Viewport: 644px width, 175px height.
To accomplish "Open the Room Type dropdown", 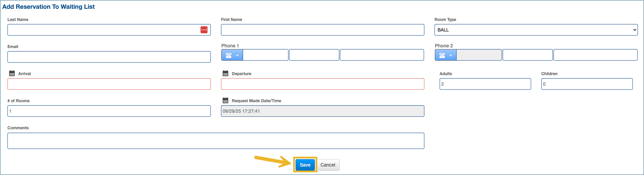I will pos(536,30).
